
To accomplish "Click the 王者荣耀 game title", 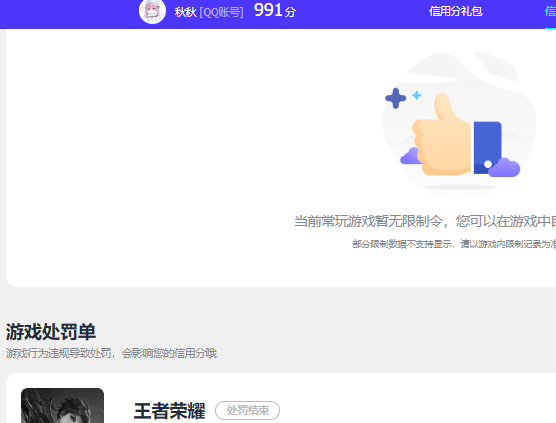I will (x=169, y=411).
